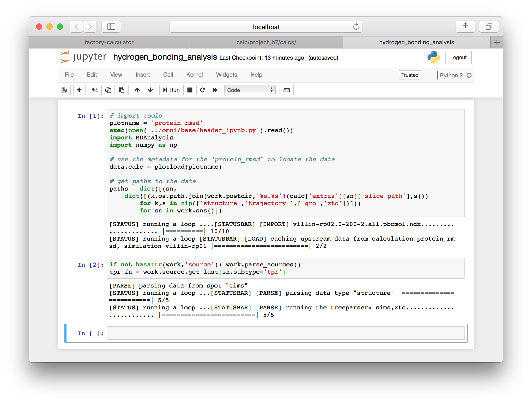
Task: Move selected cell up arrow
Action: [137, 90]
